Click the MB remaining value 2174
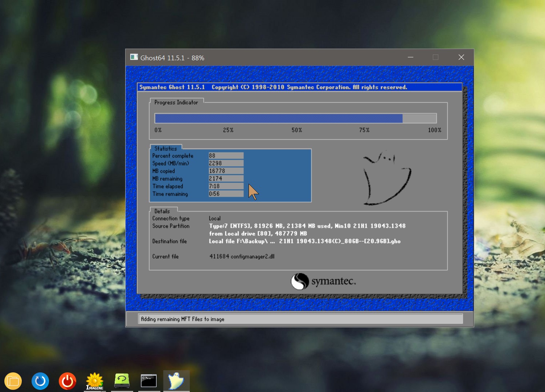 (x=226, y=179)
